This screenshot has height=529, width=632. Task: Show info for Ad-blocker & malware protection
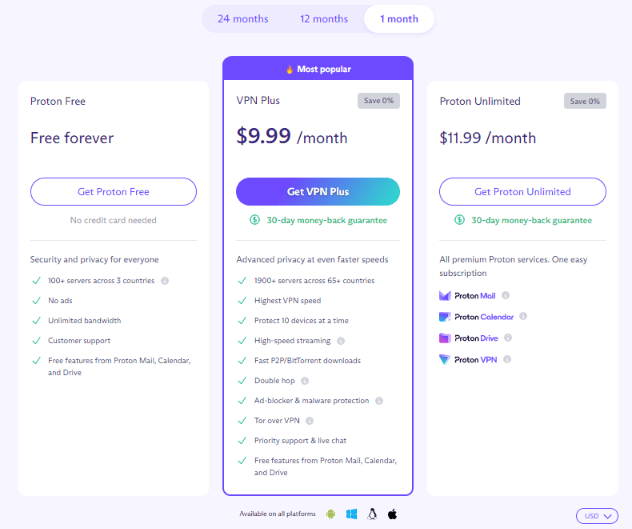pyautogui.click(x=379, y=401)
